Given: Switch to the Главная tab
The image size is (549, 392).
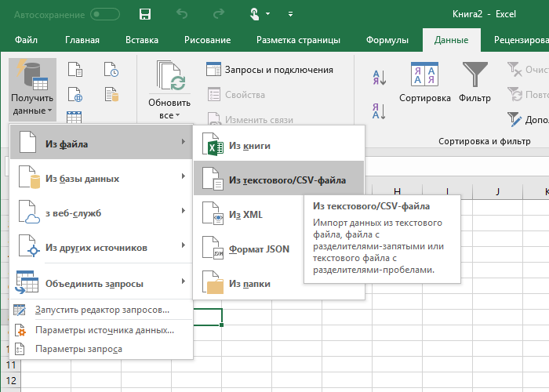Looking at the screenshot, I should point(82,40).
